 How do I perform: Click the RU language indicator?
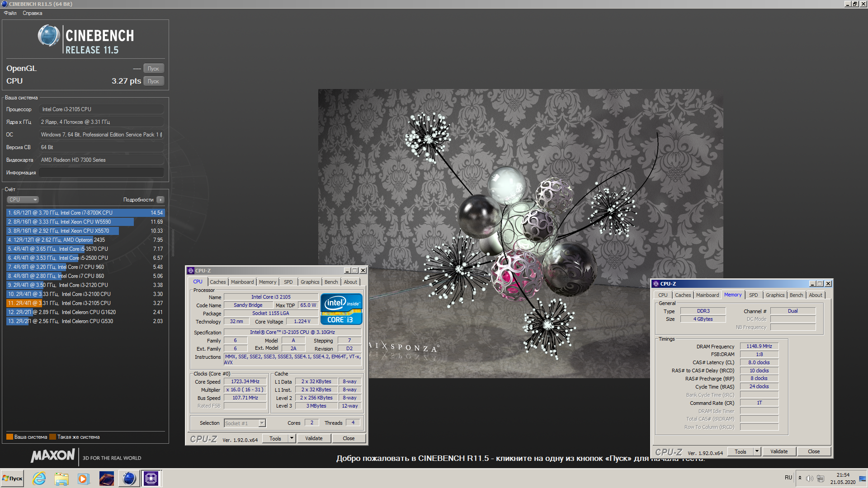[788, 478]
